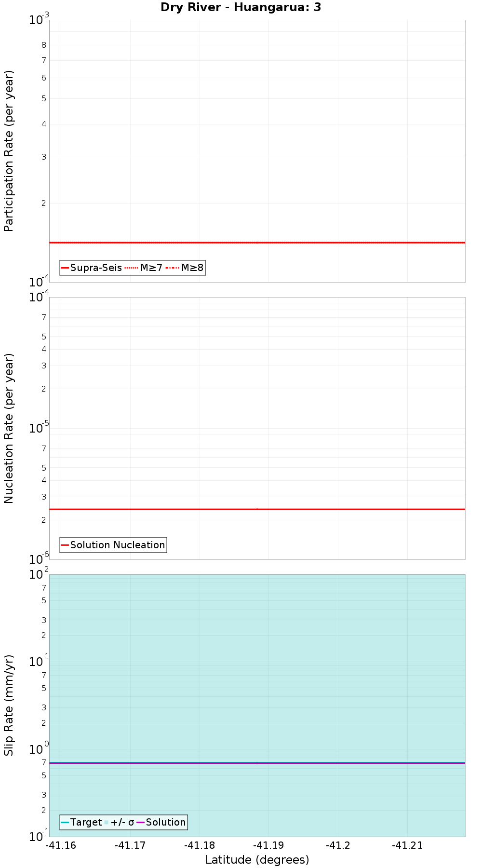Click the -41.21 latitude tick label
This screenshot has width=482, height=868.
click(407, 845)
